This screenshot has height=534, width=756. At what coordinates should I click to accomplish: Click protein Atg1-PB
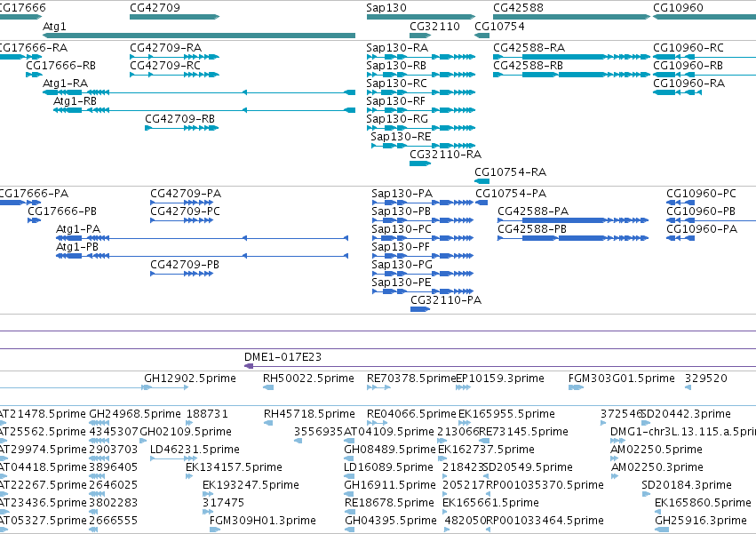pos(202,256)
